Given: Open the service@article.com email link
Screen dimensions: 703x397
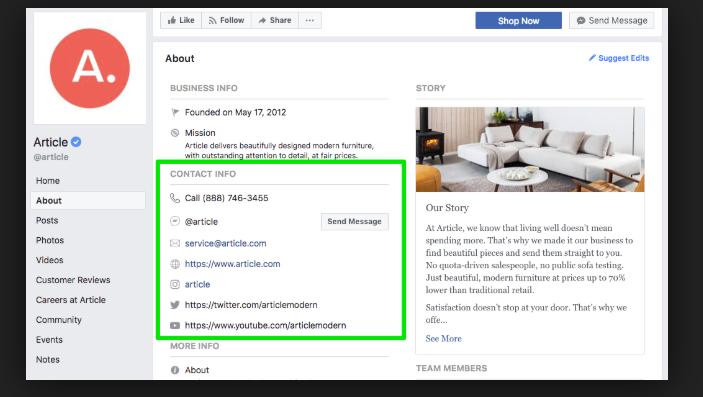Looking at the screenshot, I should tap(226, 243).
